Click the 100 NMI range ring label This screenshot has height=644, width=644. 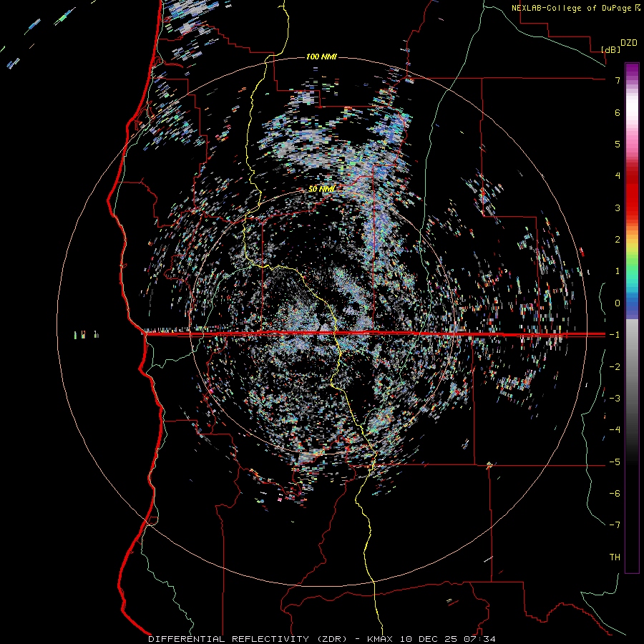tap(321, 57)
